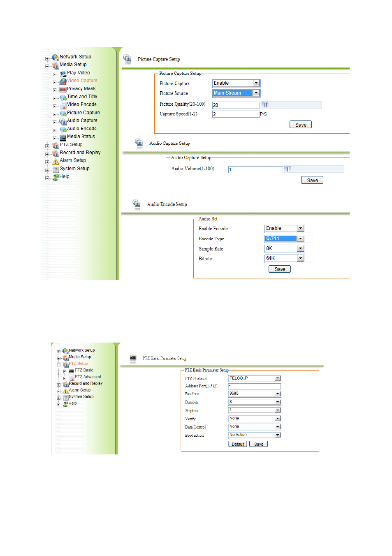The height and width of the screenshot is (556, 392).
Task: Click the Media Status monitor icon
Action: click(x=63, y=137)
